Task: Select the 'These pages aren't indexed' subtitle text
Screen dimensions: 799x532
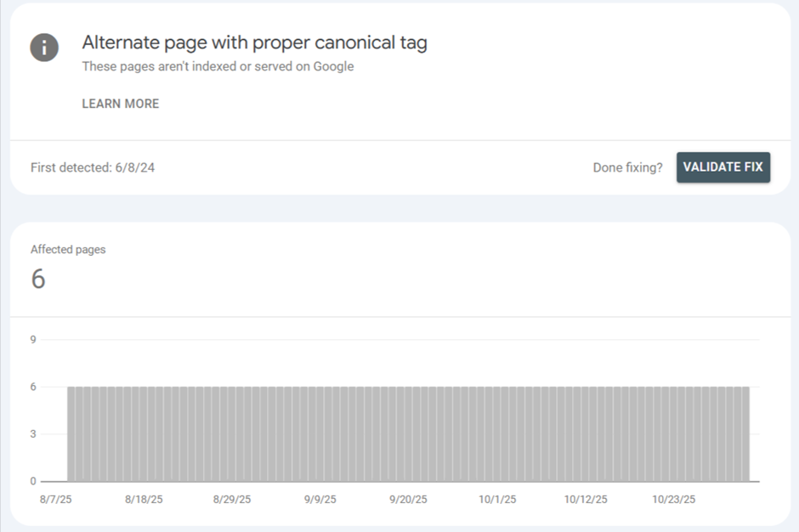Action: [218, 66]
